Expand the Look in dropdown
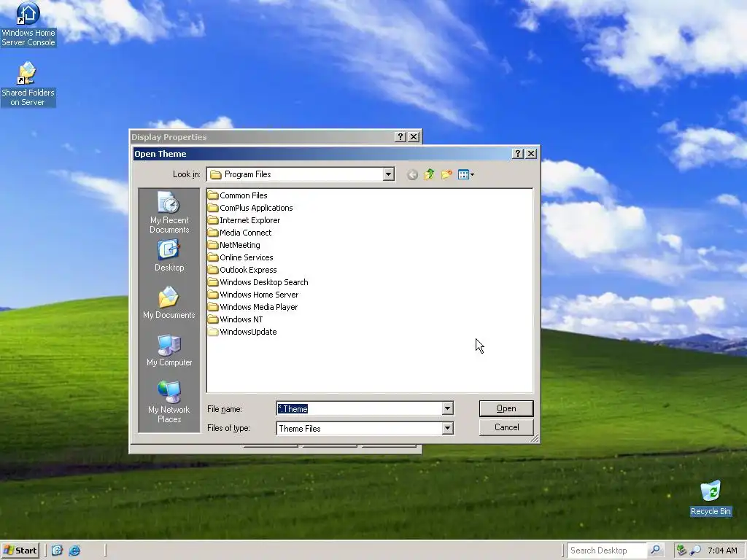 [x=388, y=174]
